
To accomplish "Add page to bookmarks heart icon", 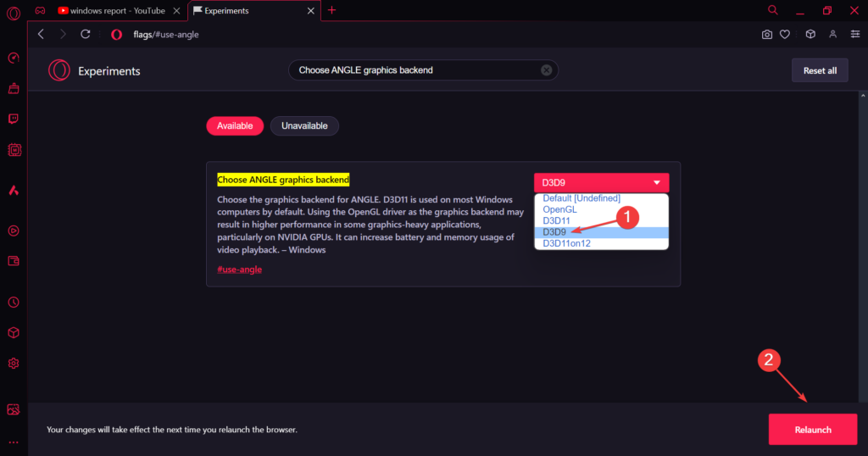I will click(785, 34).
